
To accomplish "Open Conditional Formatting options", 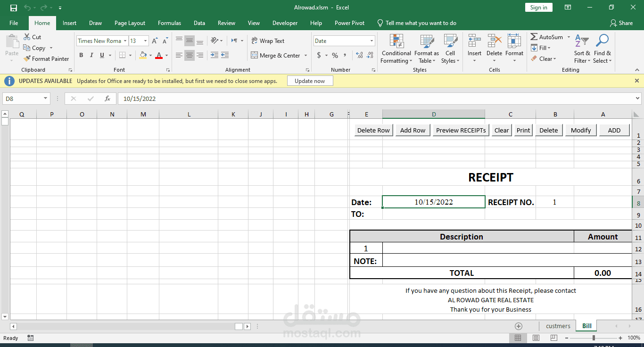I will tap(396, 49).
